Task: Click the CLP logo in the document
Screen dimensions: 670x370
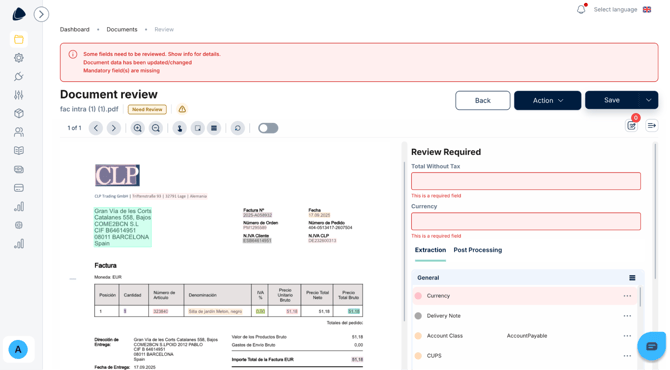Action: point(118,175)
